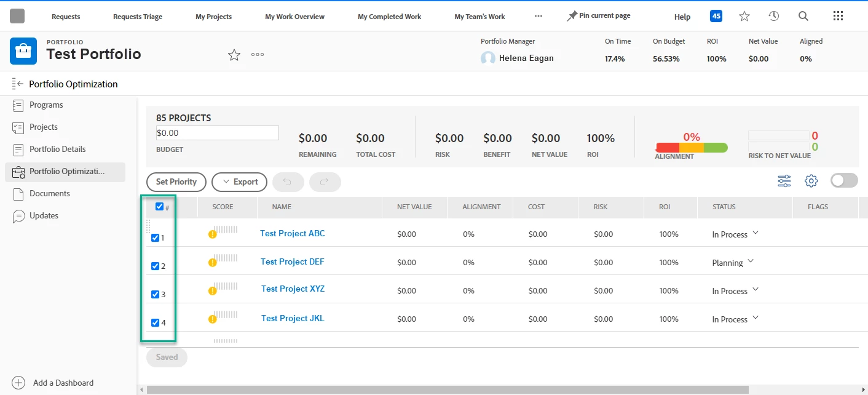Viewport: 868px width, 395px height.
Task: Click the pin icon for Pin current page
Action: (x=572, y=17)
